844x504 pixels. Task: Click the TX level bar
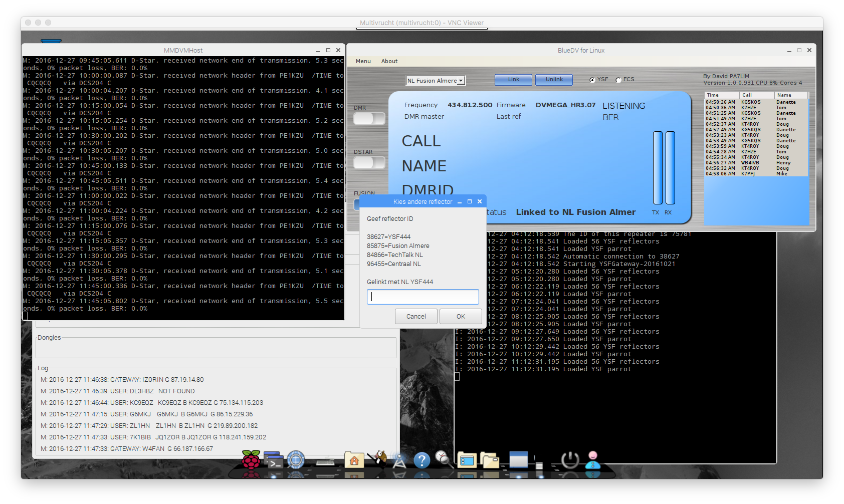[x=658, y=168]
